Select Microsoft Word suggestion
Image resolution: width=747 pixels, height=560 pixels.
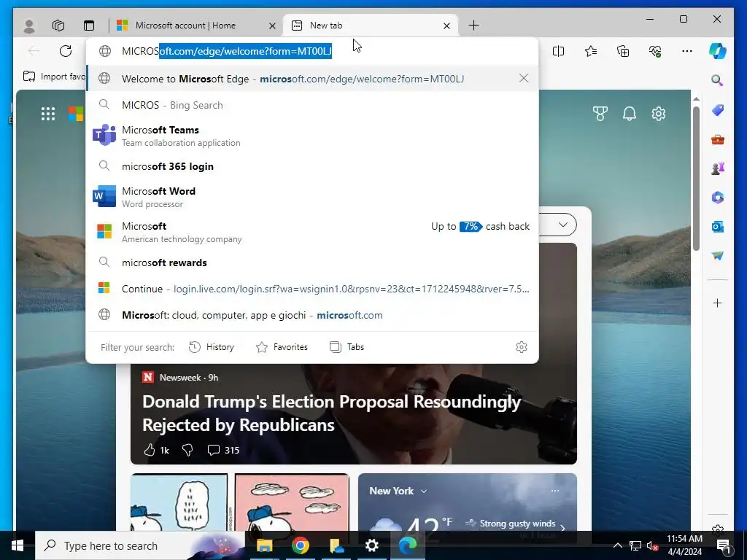coord(312,197)
